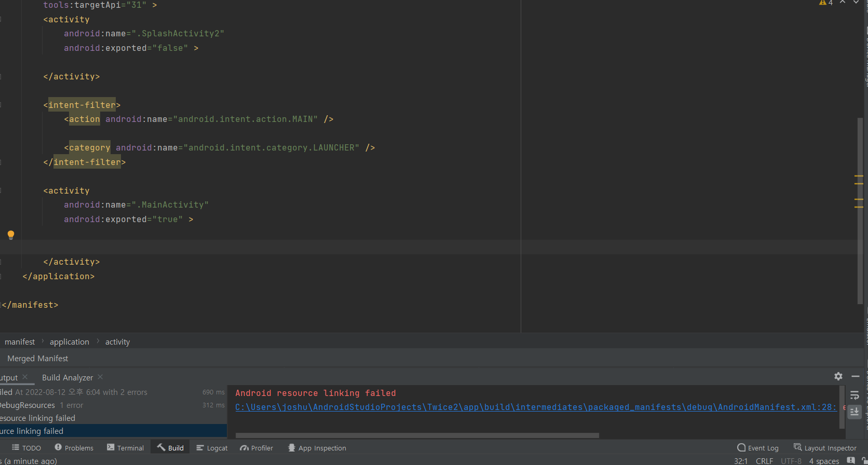This screenshot has height=465, width=868.
Task: Select the 'application' breadcrumb
Action: pyautogui.click(x=70, y=342)
